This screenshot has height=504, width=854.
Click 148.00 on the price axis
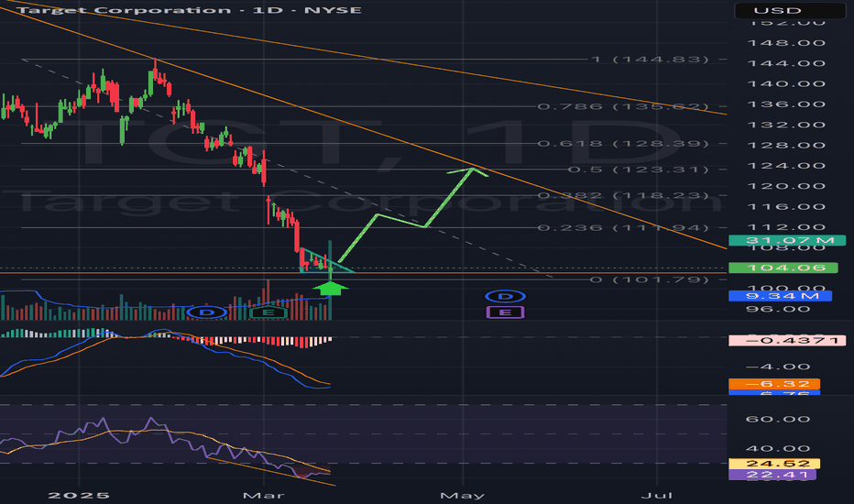(x=786, y=43)
